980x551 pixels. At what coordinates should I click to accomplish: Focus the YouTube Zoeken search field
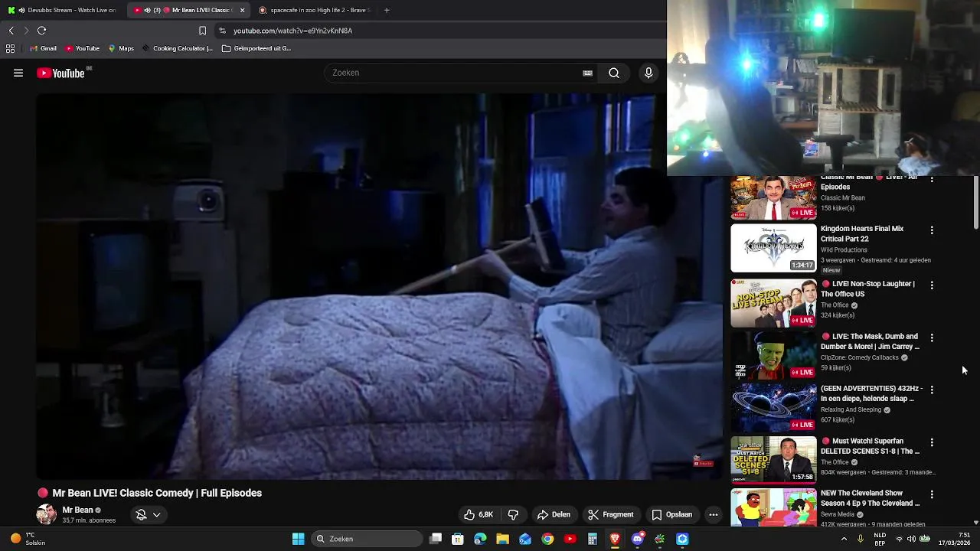coord(452,73)
